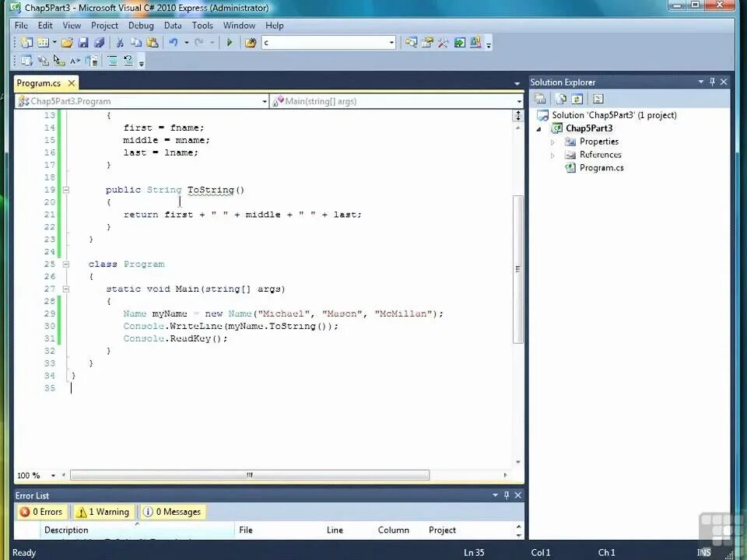Viewport: 747px width, 560px height.
Task: Click the Paste clipboard icon
Action: [153, 43]
